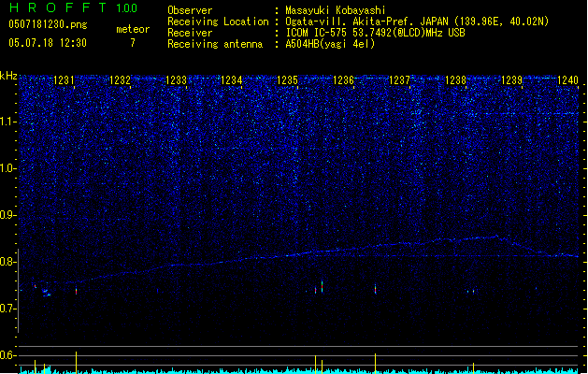Click the Receiving antenna field label
The height and width of the screenshot is (374, 588).
(x=215, y=44)
